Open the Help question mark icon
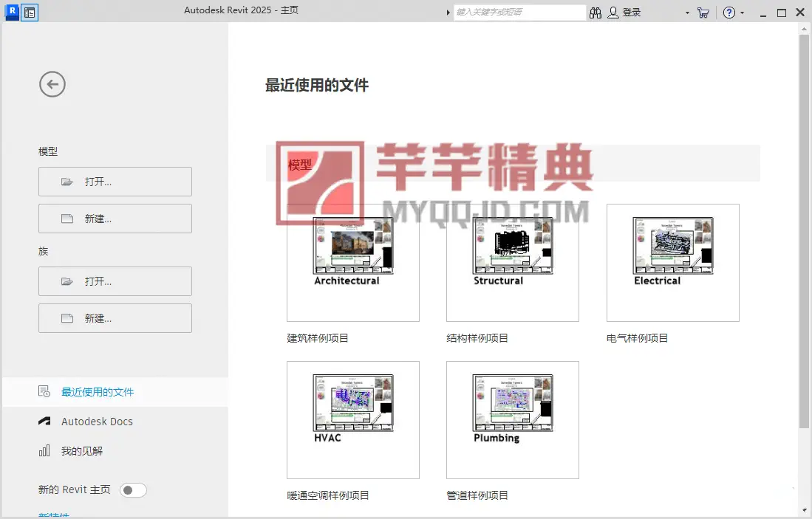 pyautogui.click(x=729, y=13)
